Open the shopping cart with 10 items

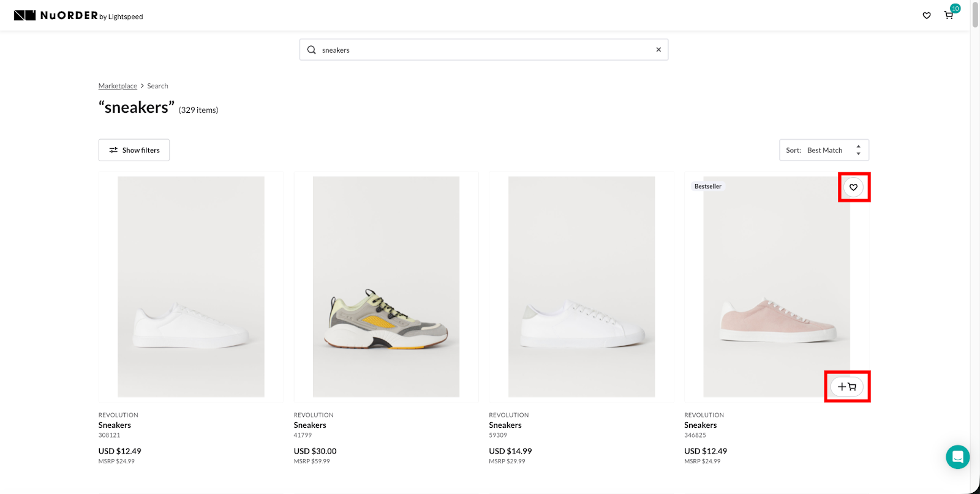949,15
